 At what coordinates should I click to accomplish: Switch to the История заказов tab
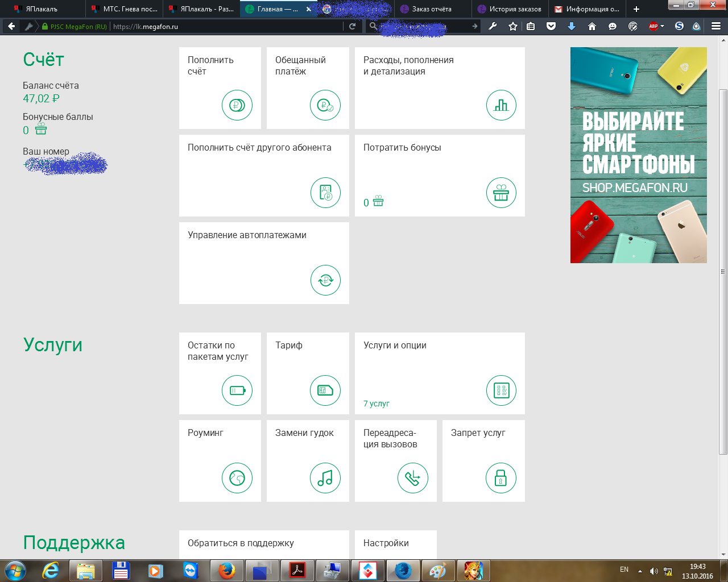point(510,9)
